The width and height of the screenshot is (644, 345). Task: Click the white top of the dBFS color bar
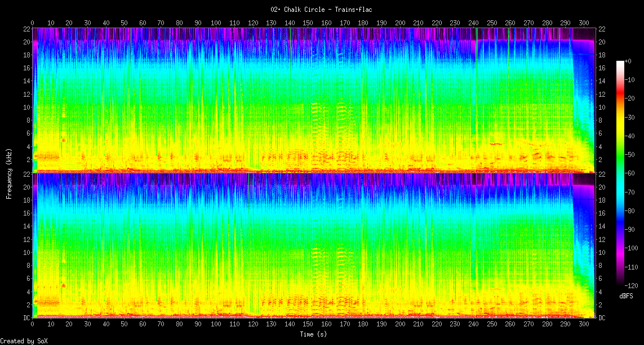620,62
